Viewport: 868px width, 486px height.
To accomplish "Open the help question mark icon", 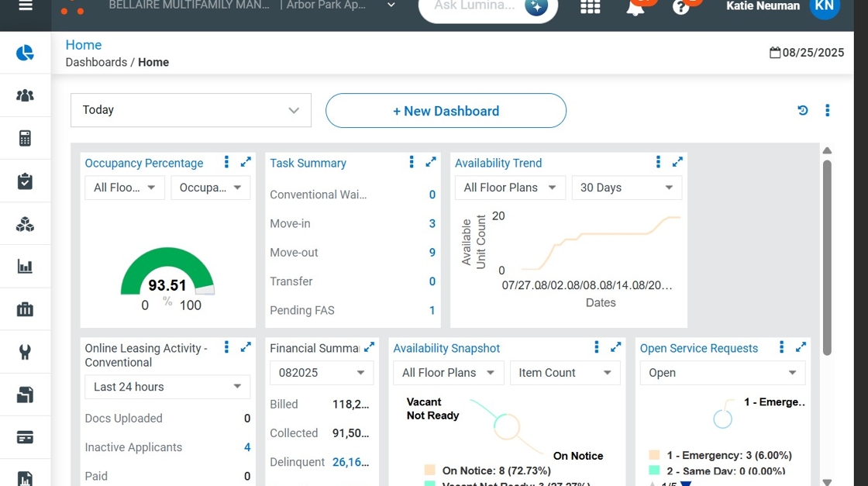I will 680,7.
